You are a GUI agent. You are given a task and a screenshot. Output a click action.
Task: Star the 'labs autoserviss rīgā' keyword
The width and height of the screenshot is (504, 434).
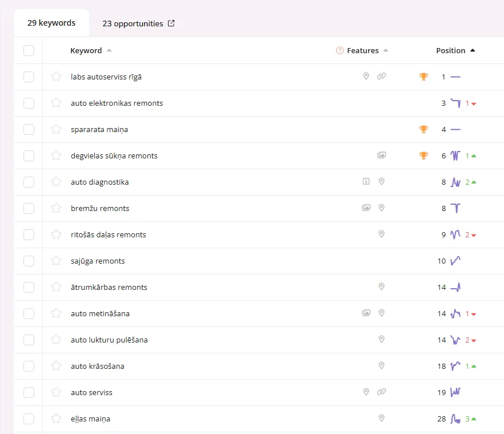56,77
